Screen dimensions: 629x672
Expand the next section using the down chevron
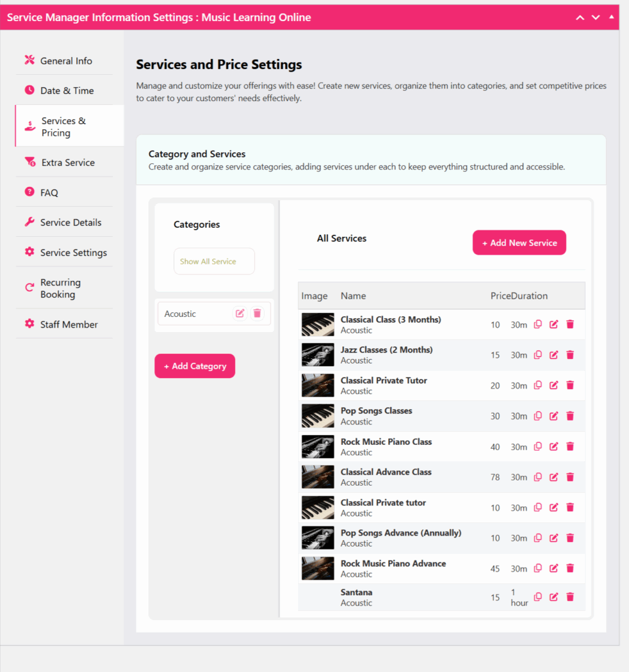click(596, 17)
